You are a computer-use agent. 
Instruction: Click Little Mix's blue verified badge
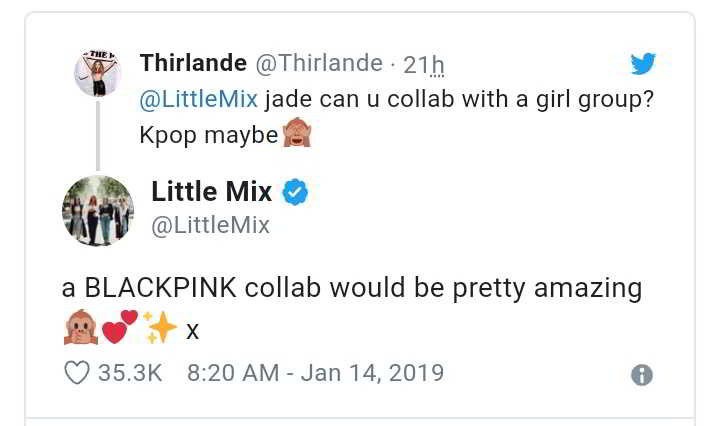295,191
